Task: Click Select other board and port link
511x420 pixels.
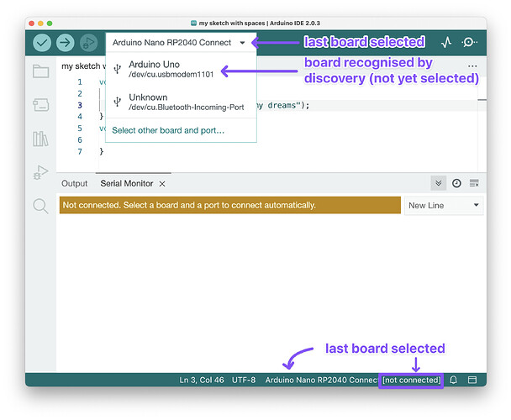Action: pyautogui.click(x=168, y=130)
